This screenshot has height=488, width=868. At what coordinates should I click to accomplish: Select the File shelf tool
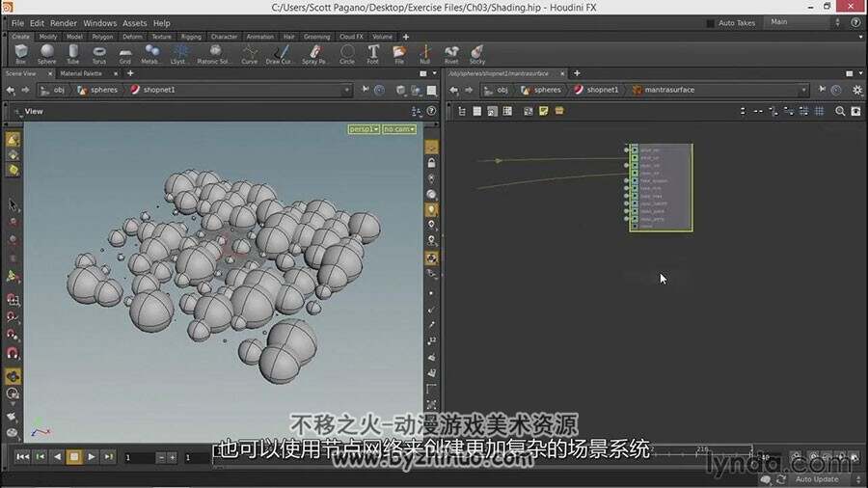(399, 54)
